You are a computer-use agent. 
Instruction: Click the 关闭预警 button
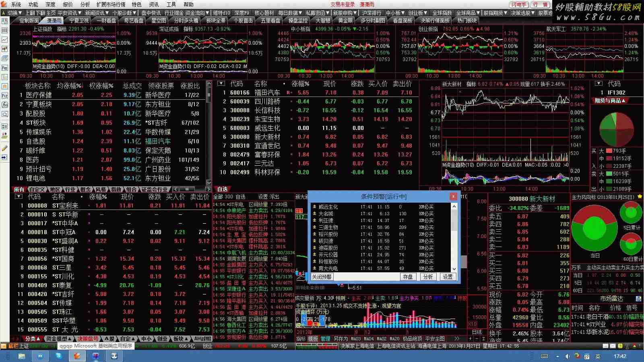click(x=322, y=277)
